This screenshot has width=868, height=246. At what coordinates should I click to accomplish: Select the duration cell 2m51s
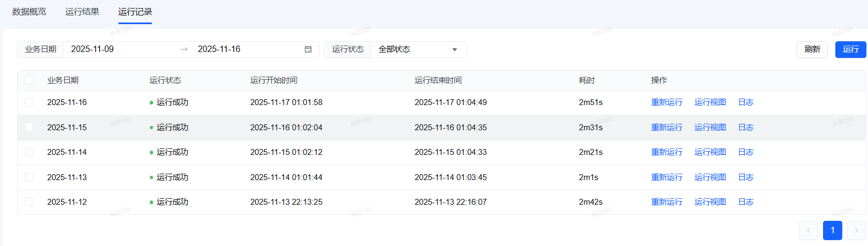click(x=591, y=102)
